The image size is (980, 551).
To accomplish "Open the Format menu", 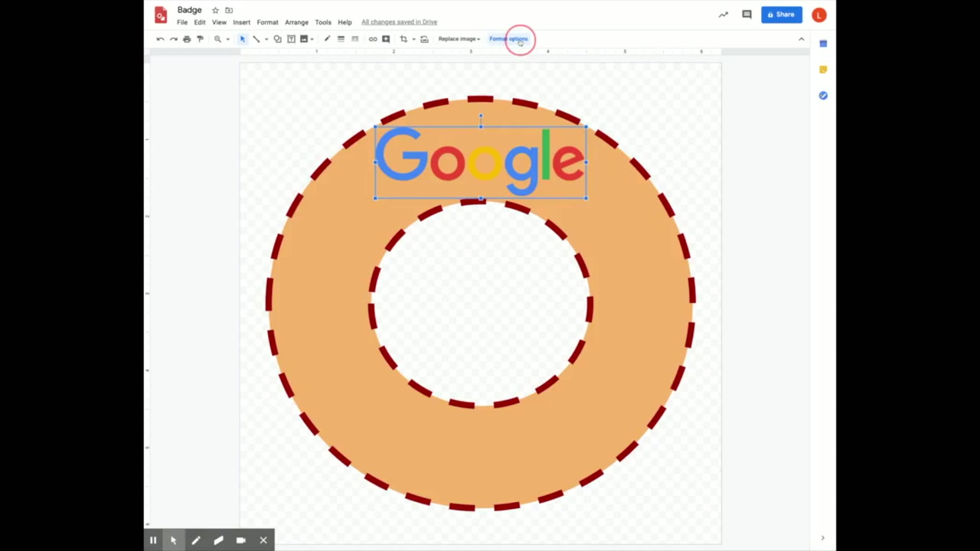I will [267, 21].
